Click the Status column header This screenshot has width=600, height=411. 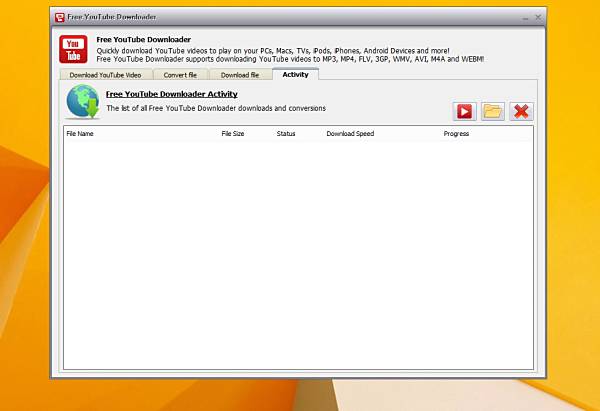286,134
